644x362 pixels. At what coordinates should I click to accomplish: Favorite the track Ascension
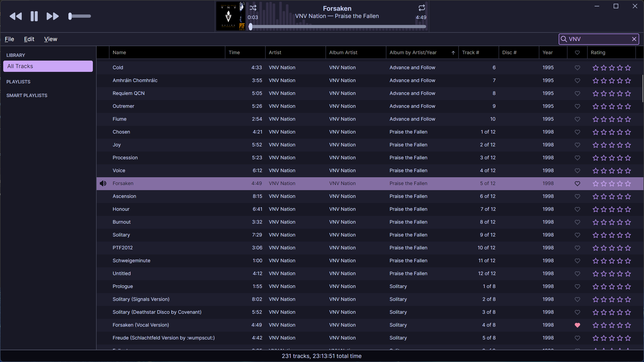click(x=577, y=197)
